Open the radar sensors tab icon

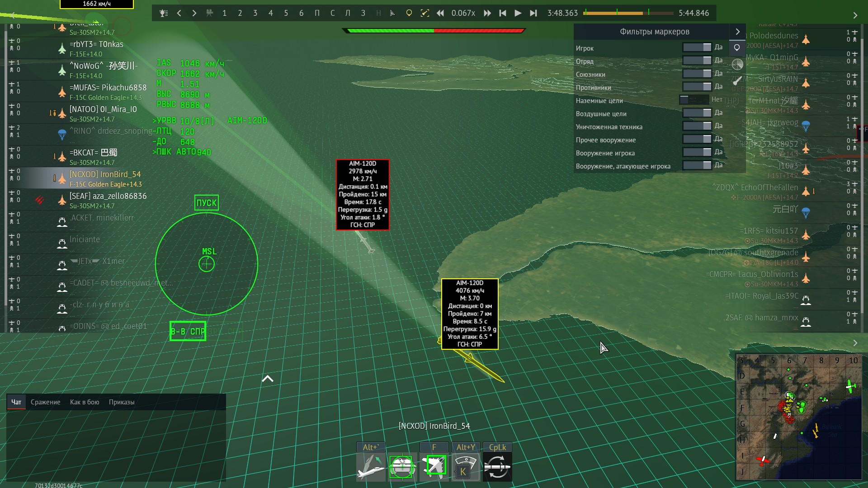click(737, 64)
